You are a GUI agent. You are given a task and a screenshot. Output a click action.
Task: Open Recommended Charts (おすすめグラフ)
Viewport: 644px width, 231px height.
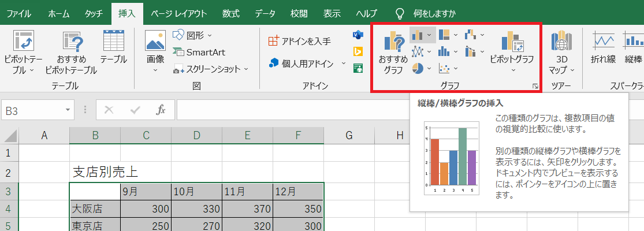coord(393,53)
